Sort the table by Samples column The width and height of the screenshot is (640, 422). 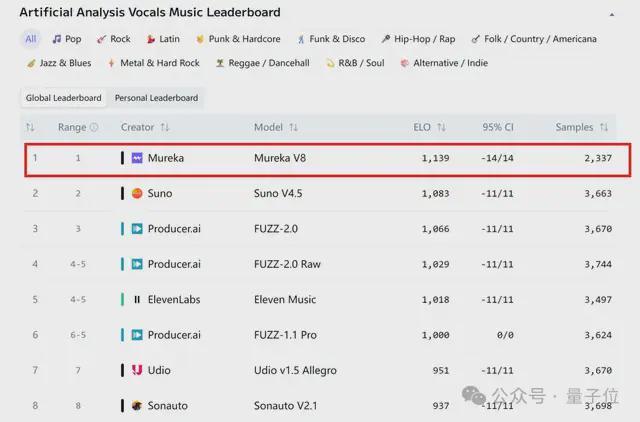click(582, 128)
